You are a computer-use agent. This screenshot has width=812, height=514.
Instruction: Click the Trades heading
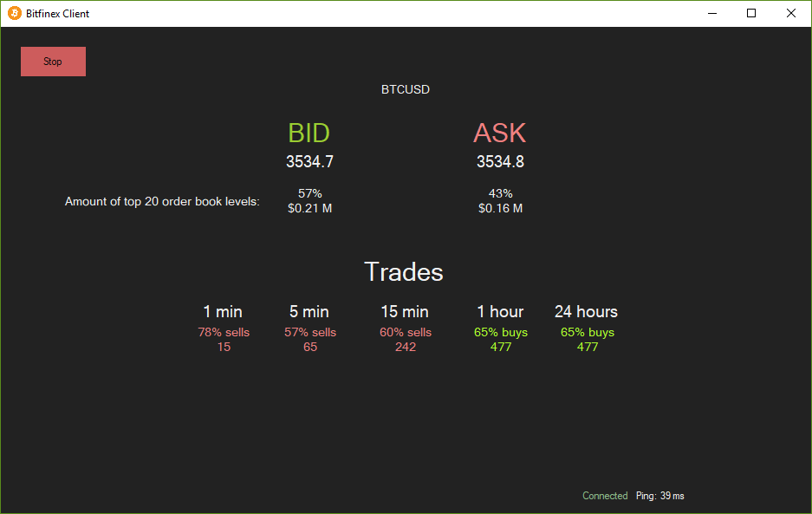click(404, 272)
